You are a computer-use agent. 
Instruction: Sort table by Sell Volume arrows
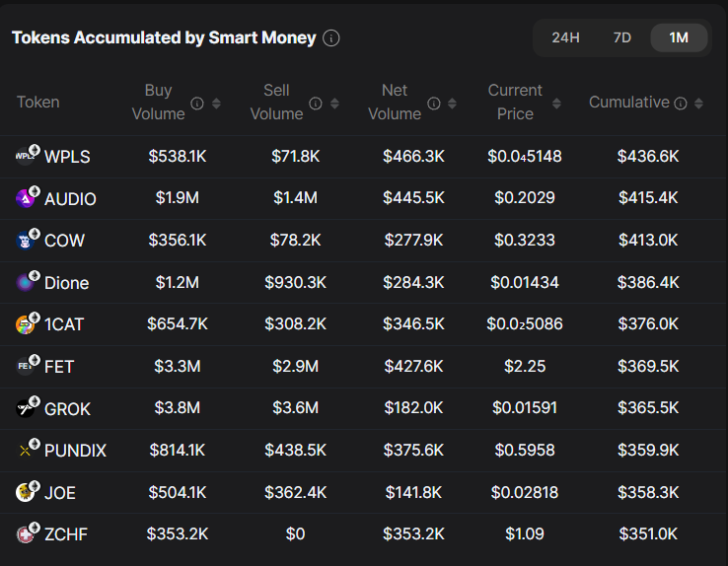[334, 103]
